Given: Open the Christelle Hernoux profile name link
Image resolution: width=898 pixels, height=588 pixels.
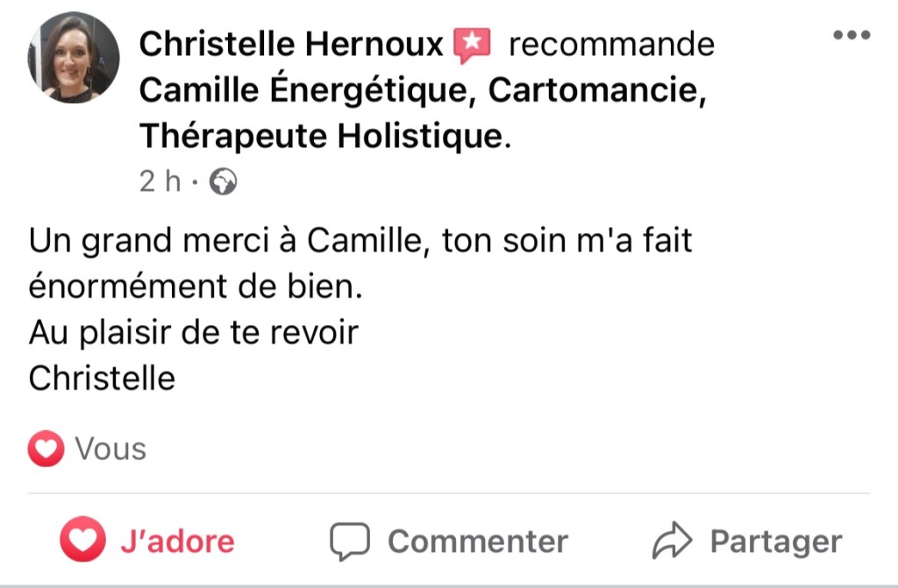Looking at the screenshot, I should (x=292, y=44).
